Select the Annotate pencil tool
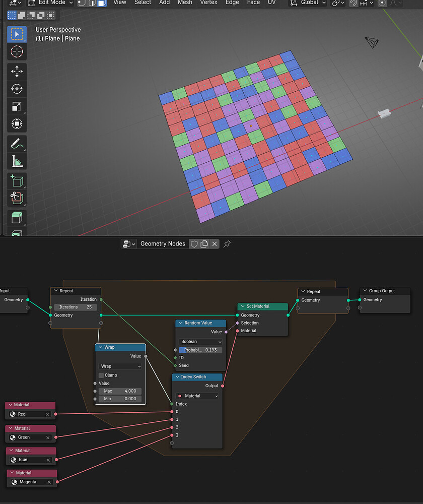This screenshot has height=504, width=423. pyautogui.click(x=17, y=144)
